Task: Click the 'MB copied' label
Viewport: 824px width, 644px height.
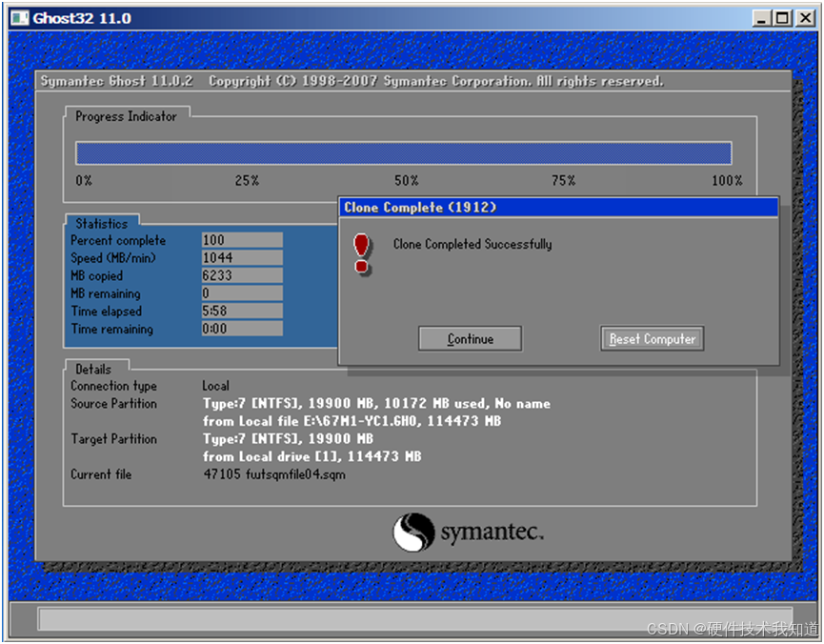Action: click(x=97, y=275)
